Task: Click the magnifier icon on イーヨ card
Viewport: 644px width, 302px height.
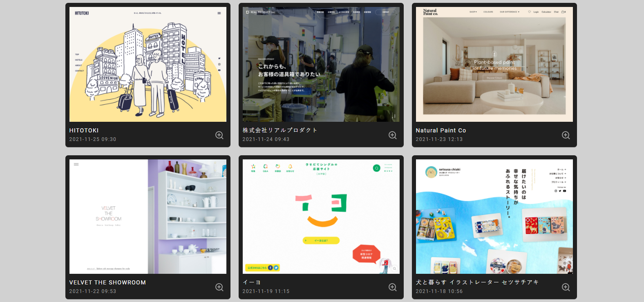Action: click(x=393, y=287)
